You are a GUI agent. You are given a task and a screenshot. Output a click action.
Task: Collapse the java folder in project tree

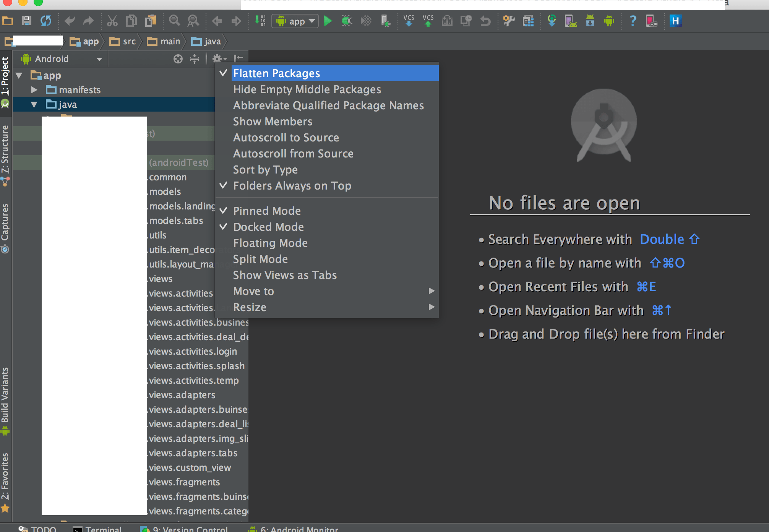(34, 104)
